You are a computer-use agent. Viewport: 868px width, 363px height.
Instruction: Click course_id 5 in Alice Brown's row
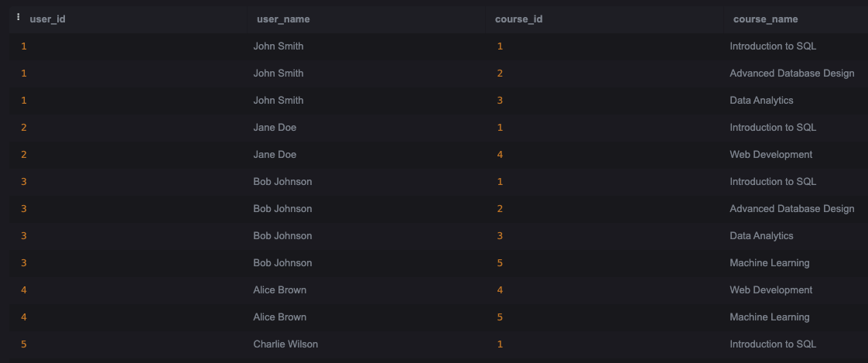500,317
